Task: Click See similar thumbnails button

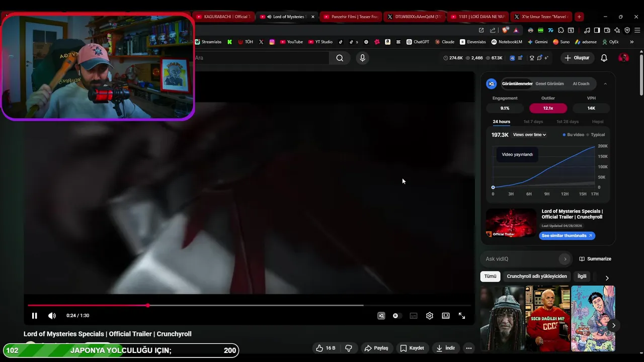Action: pyautogui.click(x=567, y=235)
